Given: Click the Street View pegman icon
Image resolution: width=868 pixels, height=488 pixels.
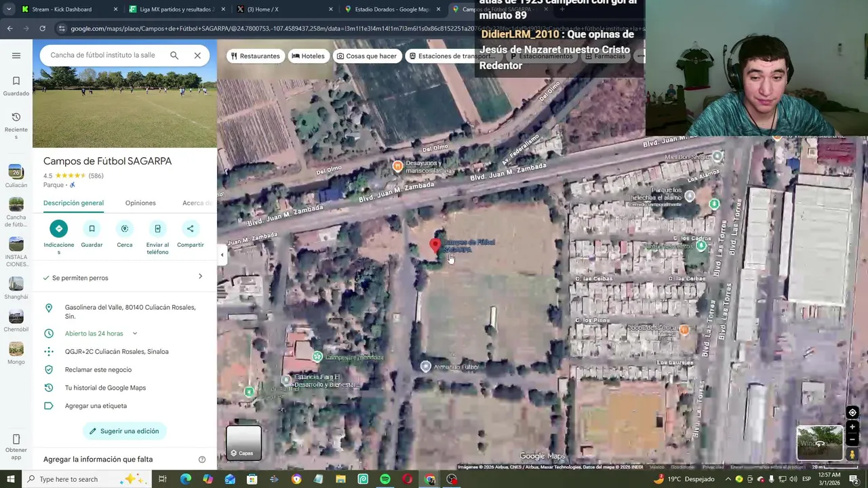Looking at the screenshot, I should [x=852, y=454].
